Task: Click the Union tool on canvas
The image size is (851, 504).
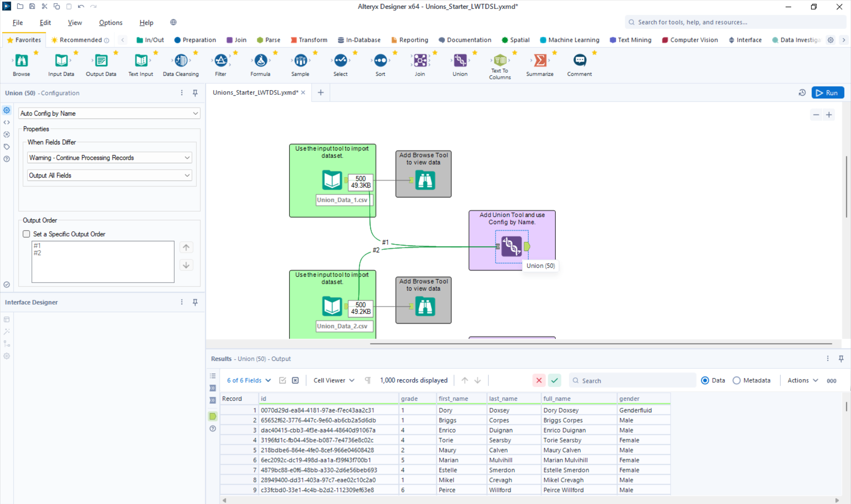Action: (x=511, y=246)
